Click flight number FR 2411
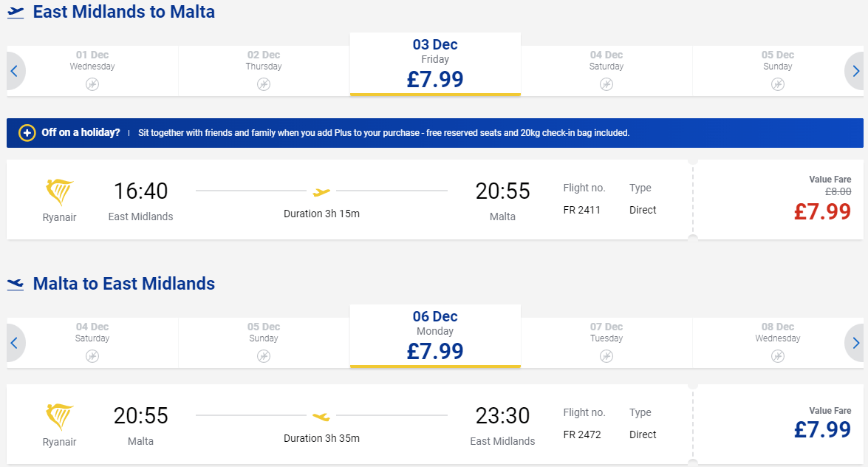Viewport: 868px width, 467px height. pos(581,210)
